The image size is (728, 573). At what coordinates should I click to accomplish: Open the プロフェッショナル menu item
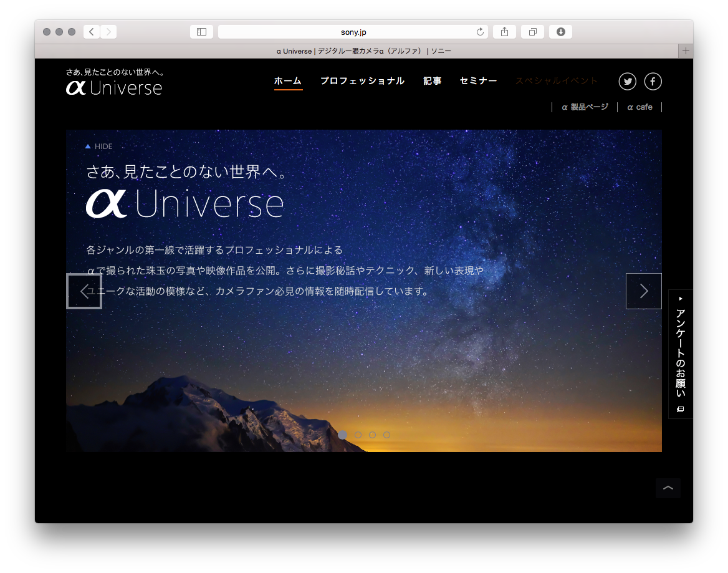click(363, 81)
